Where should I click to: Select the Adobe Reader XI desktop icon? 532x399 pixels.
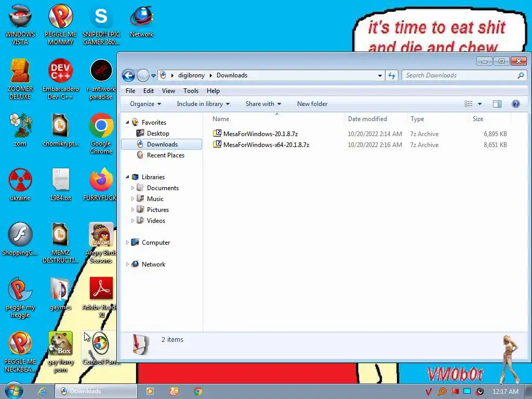(101, 298)
